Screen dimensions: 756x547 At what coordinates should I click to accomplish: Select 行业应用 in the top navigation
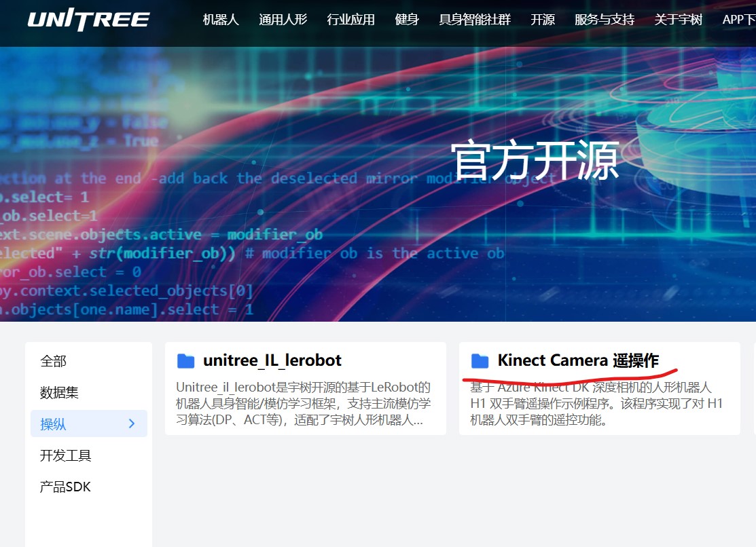click(x=351, y=20)
